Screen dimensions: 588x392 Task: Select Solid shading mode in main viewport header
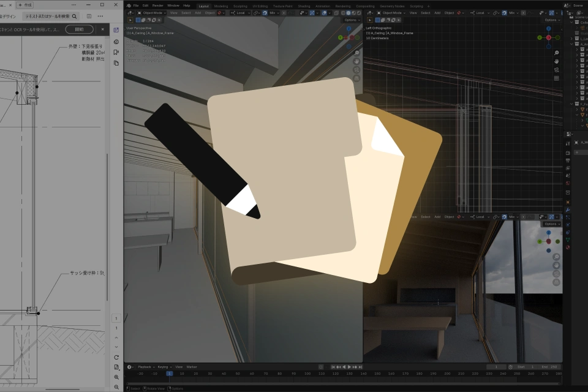coord(348,13)
